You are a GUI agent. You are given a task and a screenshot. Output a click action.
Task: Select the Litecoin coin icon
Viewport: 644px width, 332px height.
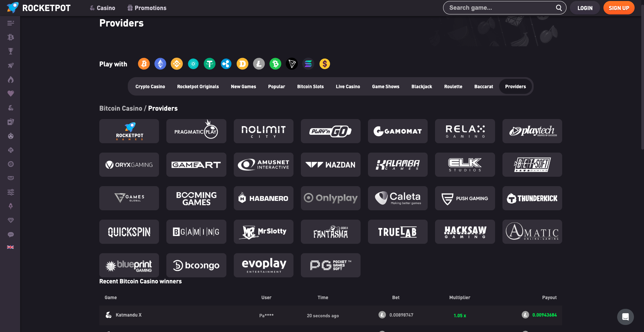pos(259,64)
